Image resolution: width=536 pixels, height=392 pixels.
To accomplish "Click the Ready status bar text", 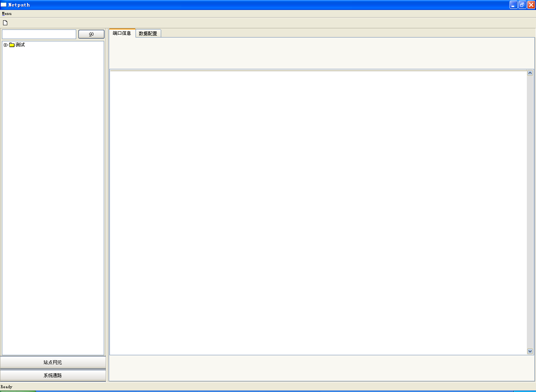I will (7, 387).
